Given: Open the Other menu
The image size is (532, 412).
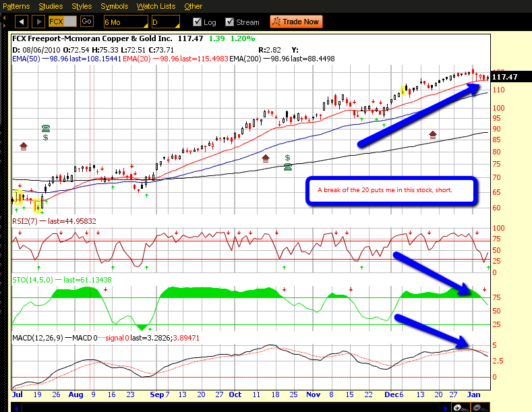Looking at the screenshot, I should (x=193, y=6).
